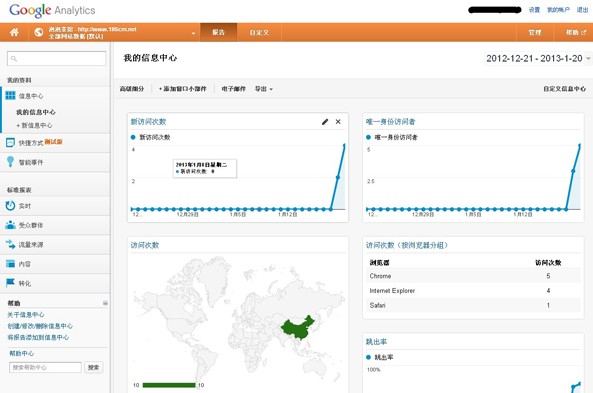Viewport: 593px width, 393px height.
Task: Switch to the 自定义 tab
Action: click(259, 33)
